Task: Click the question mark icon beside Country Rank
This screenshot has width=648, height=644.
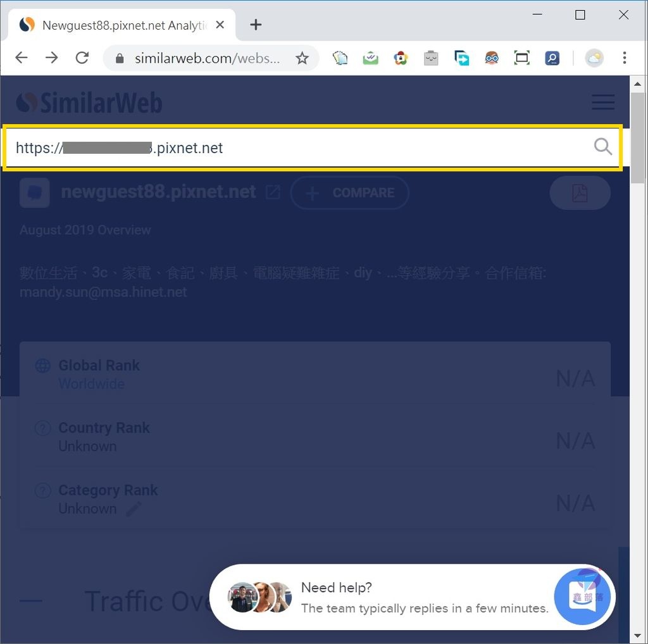Action: coord(43,428)
